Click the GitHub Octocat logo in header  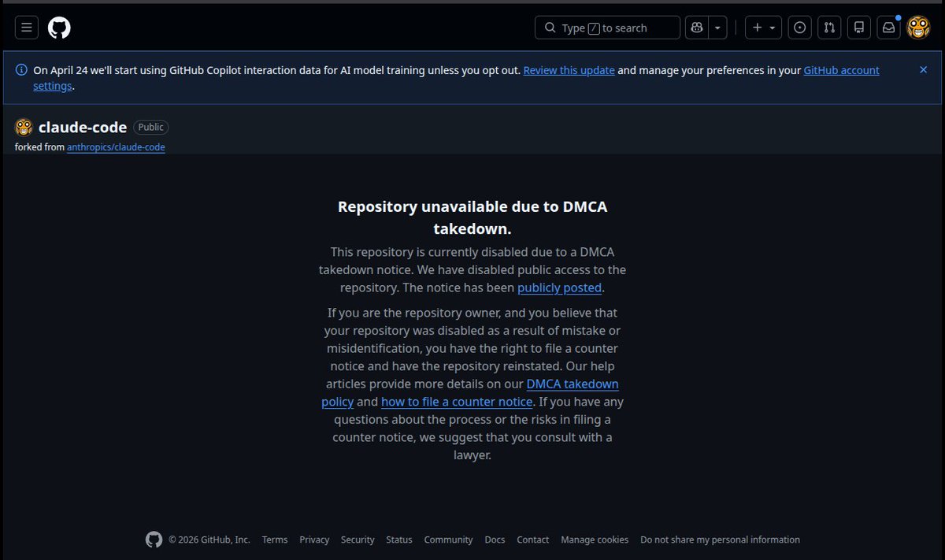tap(59, 28)
